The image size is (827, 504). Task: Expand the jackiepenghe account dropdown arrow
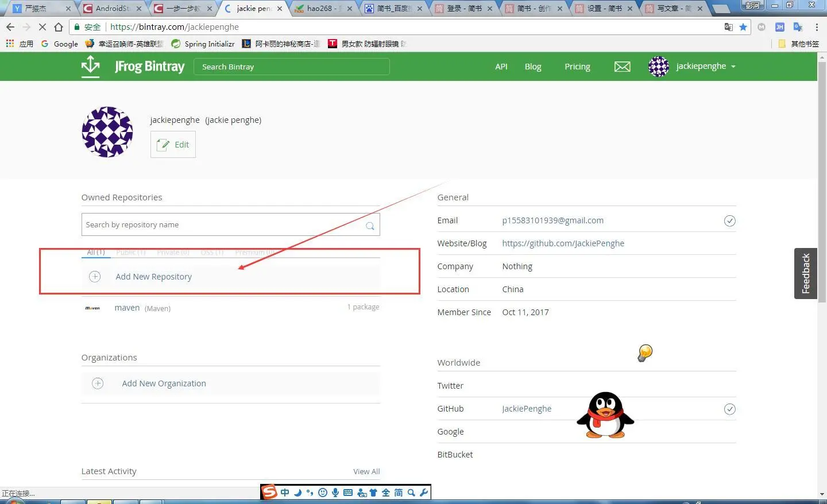733,67
